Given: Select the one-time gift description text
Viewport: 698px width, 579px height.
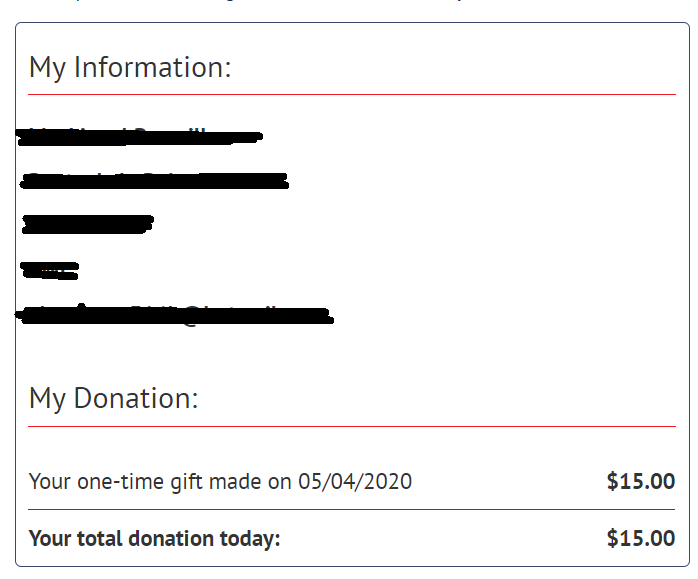Looking at the screenshot, I should coord(220,482).
